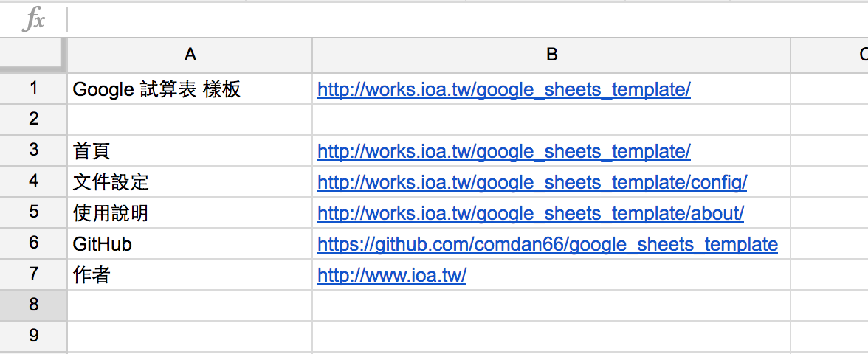The width and height of the screenshot is (868, 354).
Task: Open the github.com/comdan66 repository link
Action: click(x=548, y=244)
